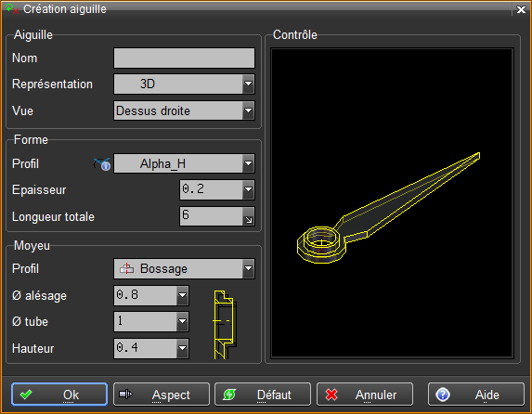Screen dimensions: 532x414
Task: Open the Hauteur value dropdown
Action: (183, 348)
